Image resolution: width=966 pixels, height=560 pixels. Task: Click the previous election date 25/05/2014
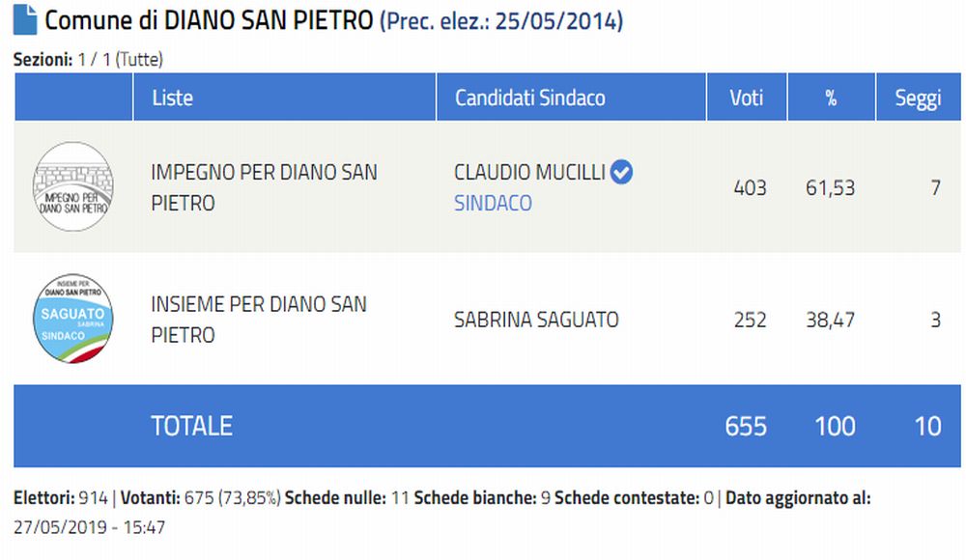click(556, 21)
